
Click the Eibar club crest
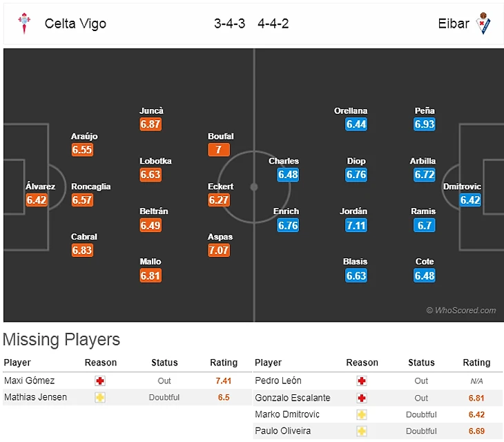click(x=484, y=24)
